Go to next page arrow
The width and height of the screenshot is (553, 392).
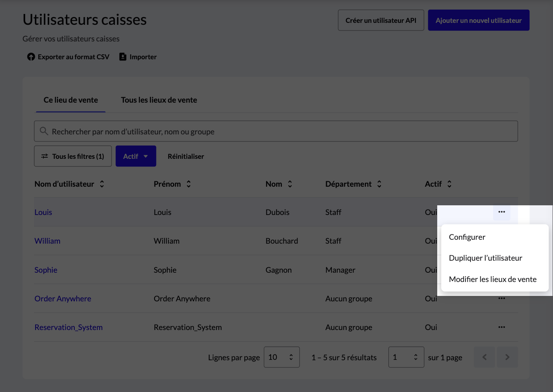(x=507, y=357)
